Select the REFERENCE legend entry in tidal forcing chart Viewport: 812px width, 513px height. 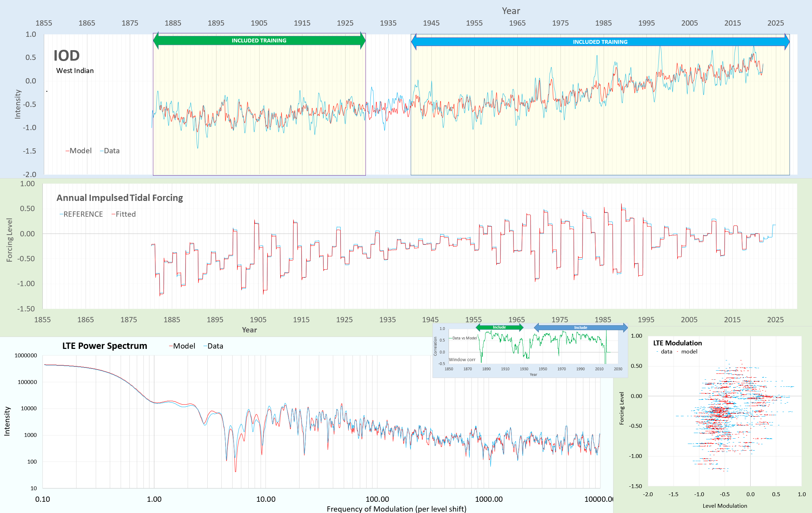point(81,214)
